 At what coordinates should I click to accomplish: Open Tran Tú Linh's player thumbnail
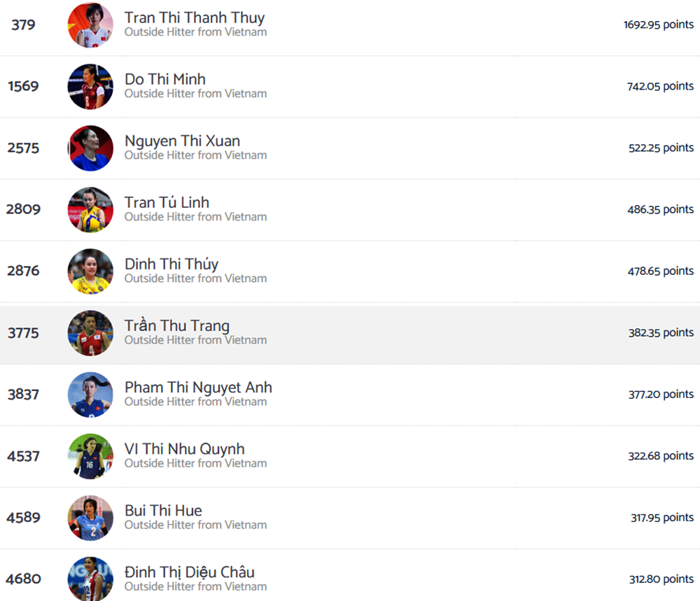click(x=90, y=210)
